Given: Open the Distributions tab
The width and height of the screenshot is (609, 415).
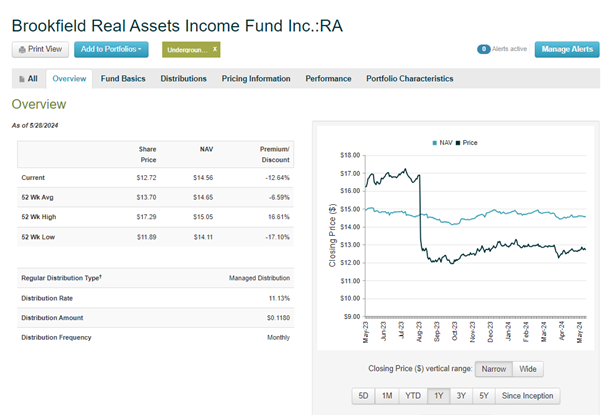Looking at the screenshot, I should [x=184, y=79].
